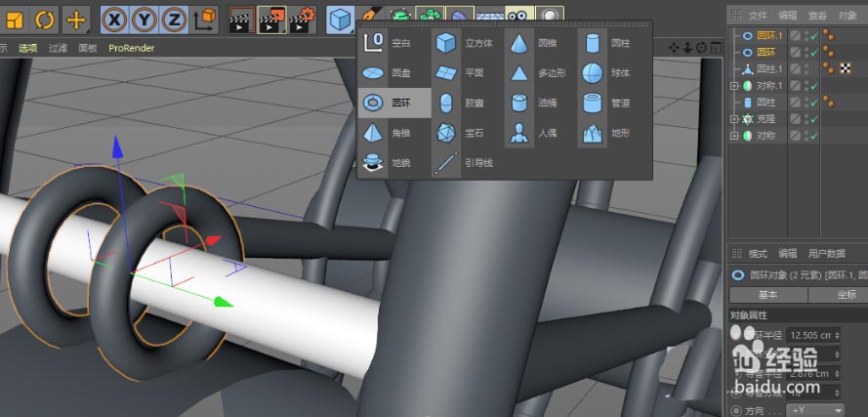Insert a 球体 sphere object
Screen dimensions: 868x417
pyautogui.click(x=607, y=73)
